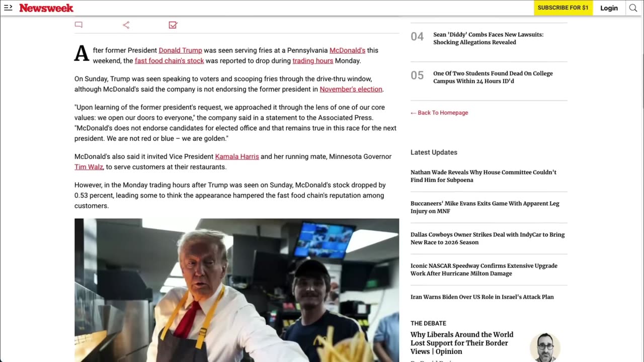Open Why Liberals Around the World opinion

click(x=462, y=343)
